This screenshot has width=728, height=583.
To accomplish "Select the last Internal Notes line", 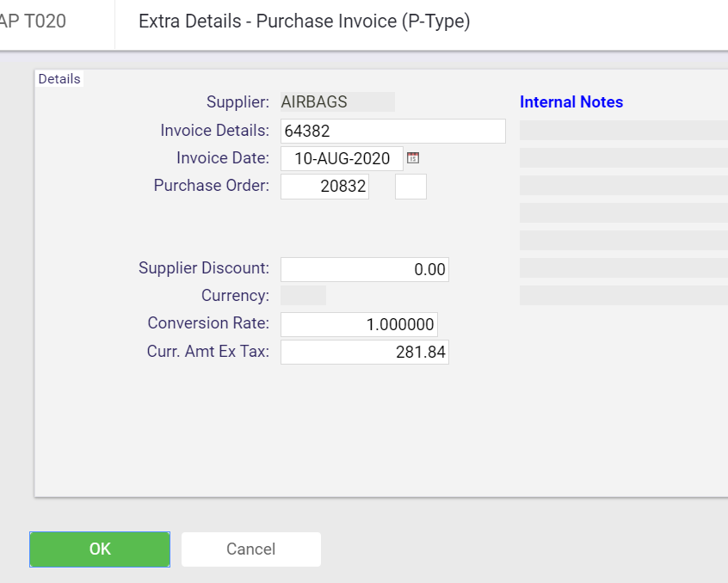I will click(624, 296).
